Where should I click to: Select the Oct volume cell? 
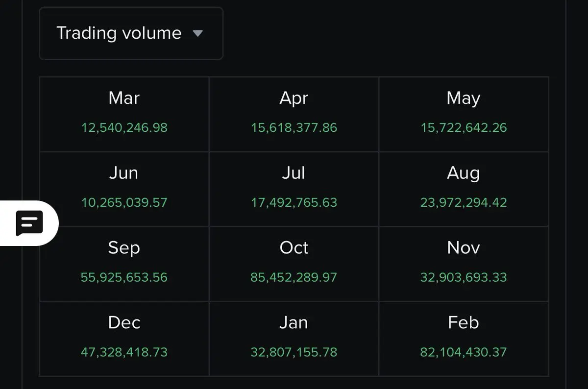(x=294, y=264)
